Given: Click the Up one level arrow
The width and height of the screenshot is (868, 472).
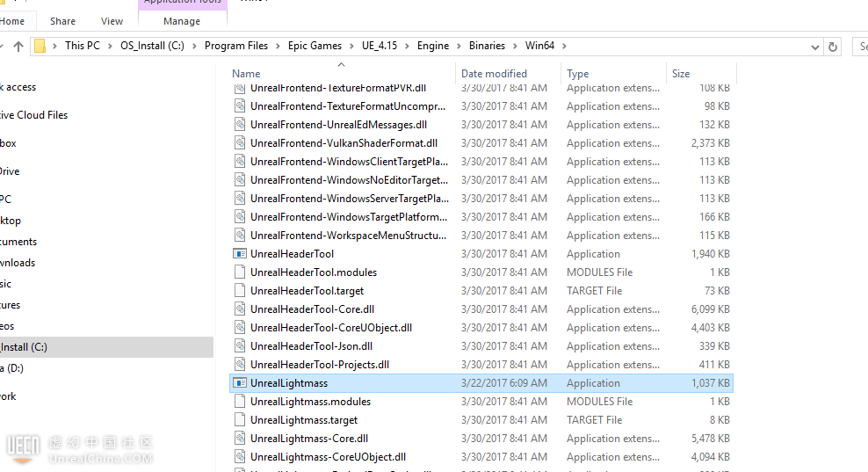Looking at the screenshot, I should click(18, 46).
